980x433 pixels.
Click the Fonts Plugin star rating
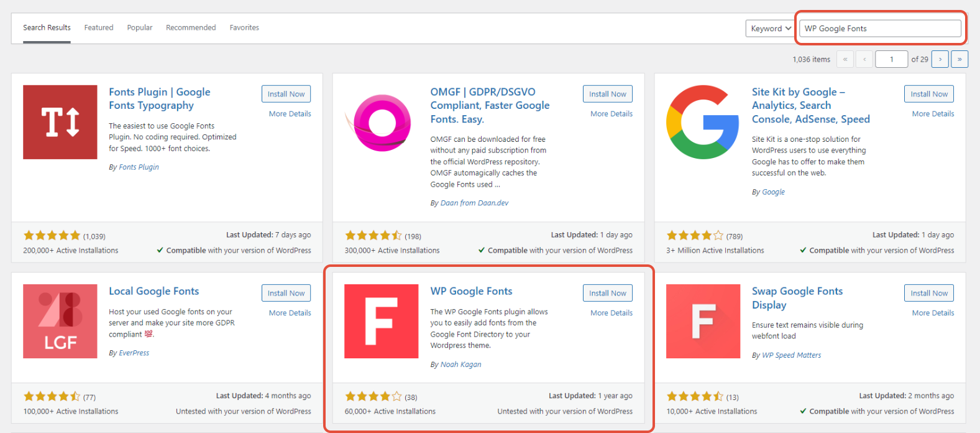(x=52, y=236)
